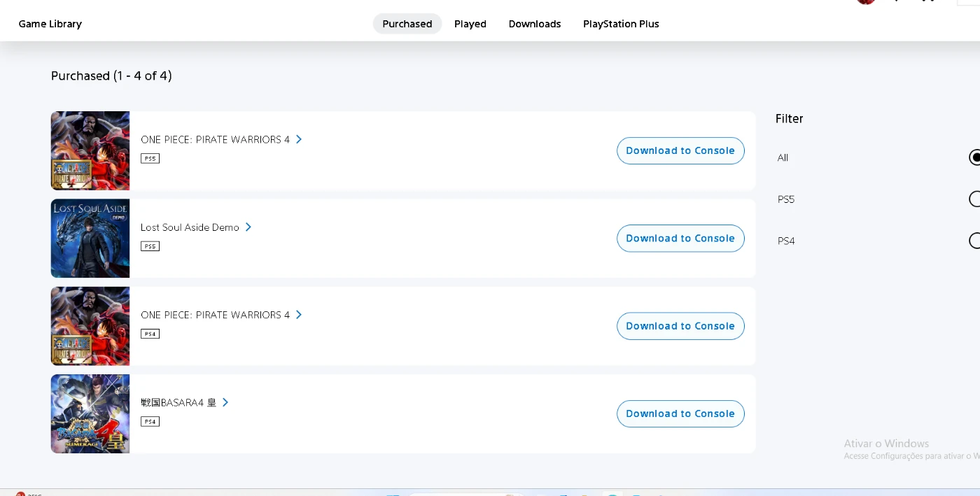Select the PS4 filter radio button
980x496 pixels.
tap(974, 241)
